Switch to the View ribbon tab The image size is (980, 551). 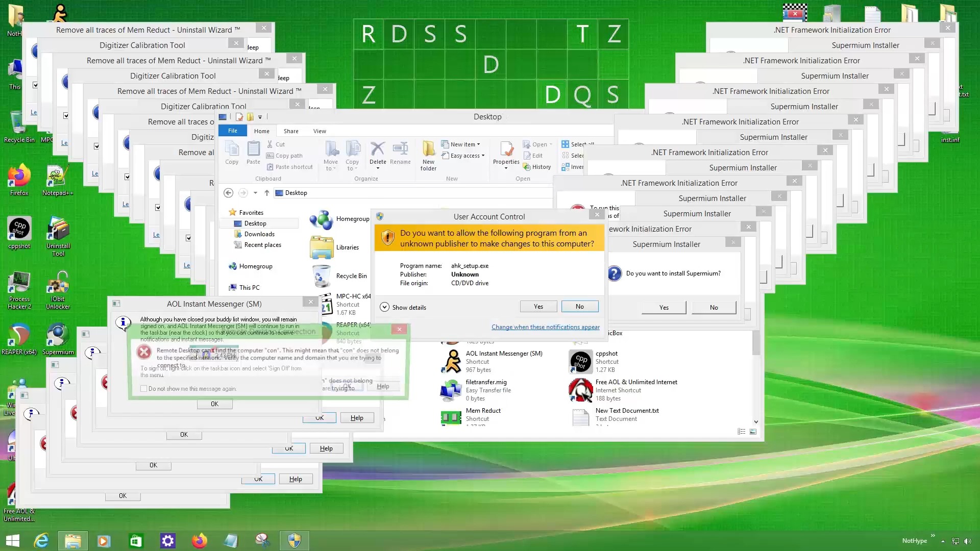pos(320,131)
